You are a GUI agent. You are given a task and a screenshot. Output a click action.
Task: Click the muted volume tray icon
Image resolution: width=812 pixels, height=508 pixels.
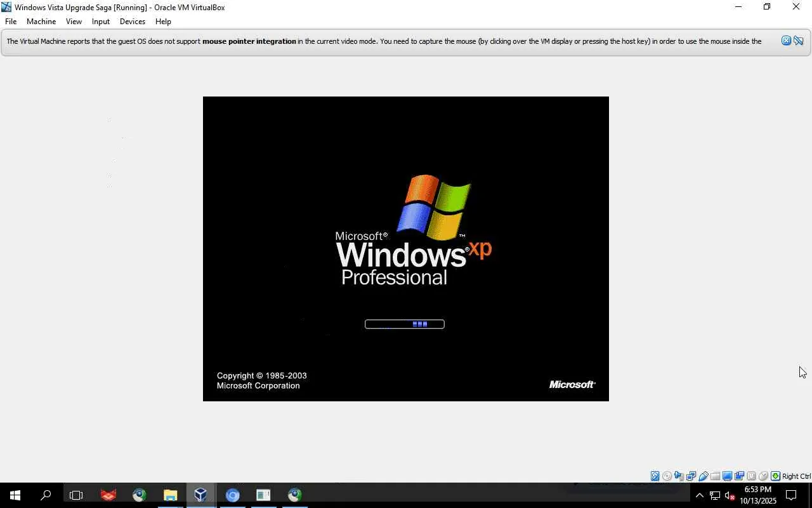pos(730,495)
